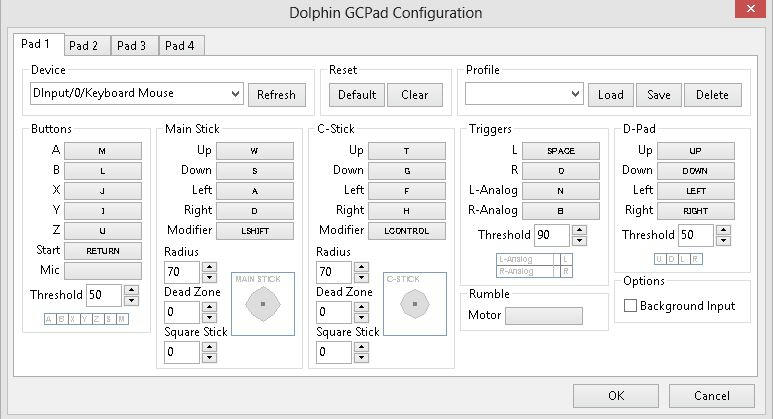773x419 pixels.
Task: Rebind D-Pad Up mapped to UP
Action: pos(696,151)
